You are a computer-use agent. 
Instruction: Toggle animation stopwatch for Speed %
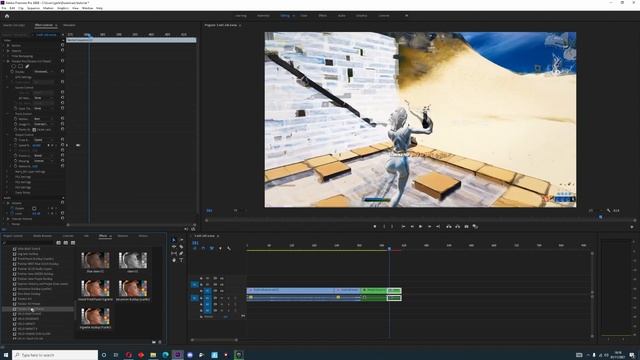tap(16, 145)
